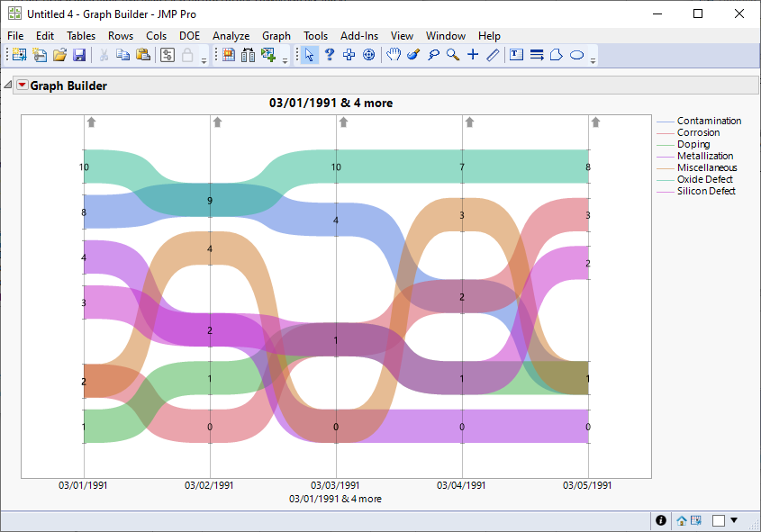Open the Home Window from the status bar
The width and height of the screenshot is (761, 532).
(x=681, y=520)
